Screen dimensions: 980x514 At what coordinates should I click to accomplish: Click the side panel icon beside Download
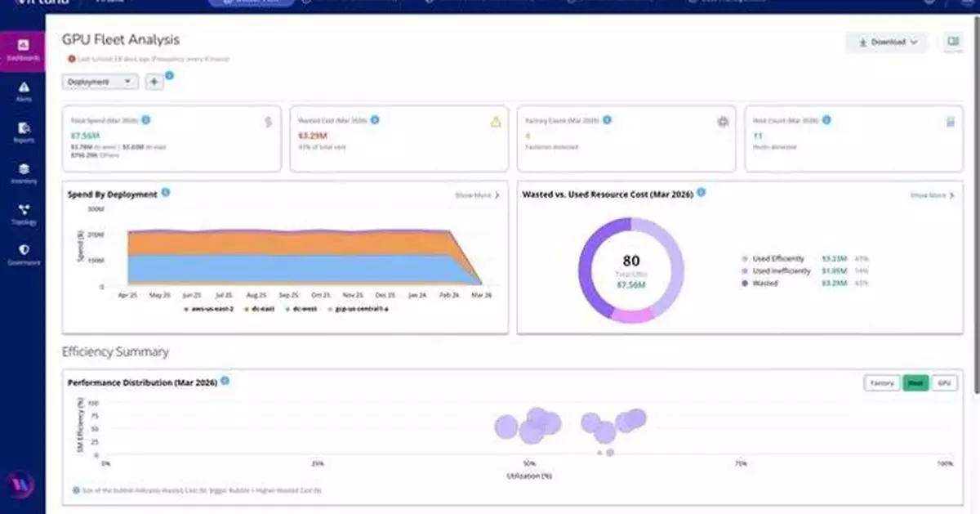coord(951,41)
